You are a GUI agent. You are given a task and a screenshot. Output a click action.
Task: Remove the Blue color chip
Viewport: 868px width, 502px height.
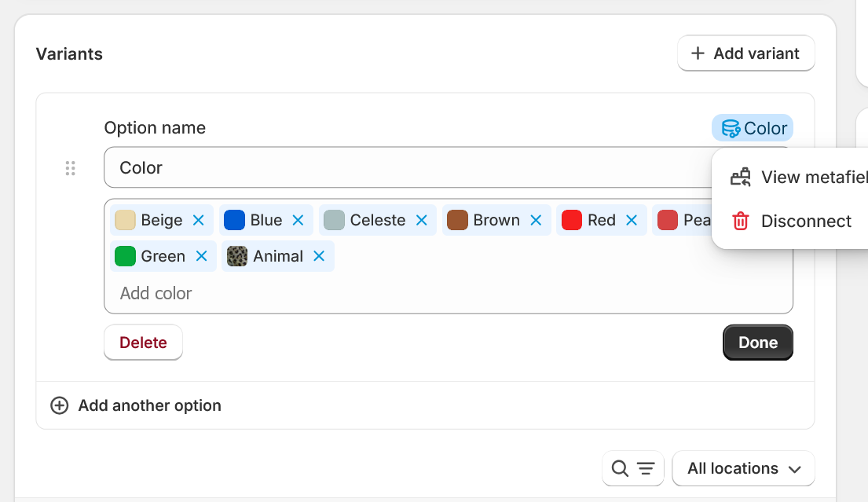click(x=298, y=221)
